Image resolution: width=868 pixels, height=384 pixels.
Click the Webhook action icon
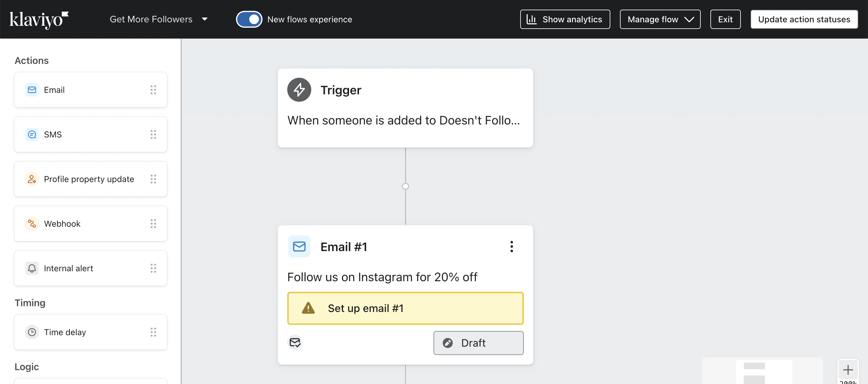coord(32,224)
